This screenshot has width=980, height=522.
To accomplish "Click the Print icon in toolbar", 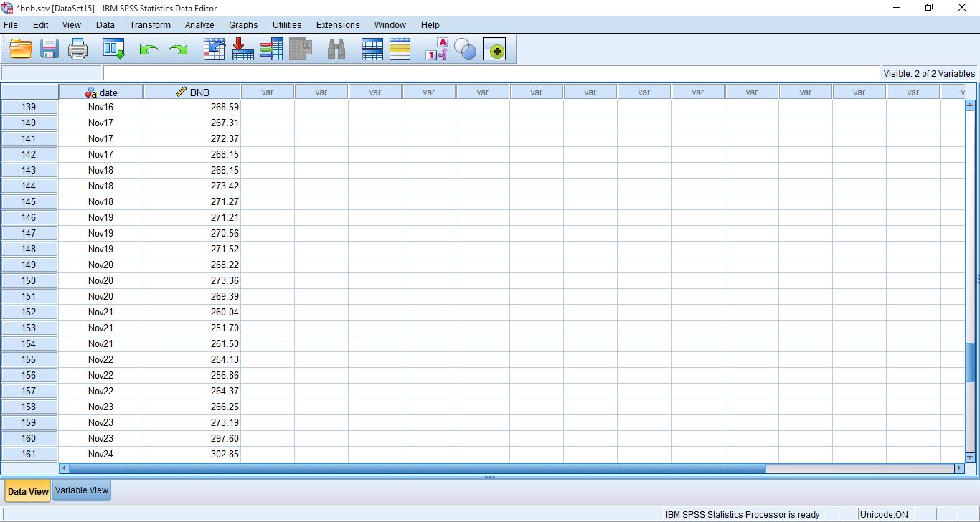I will (x=77, y=49).
